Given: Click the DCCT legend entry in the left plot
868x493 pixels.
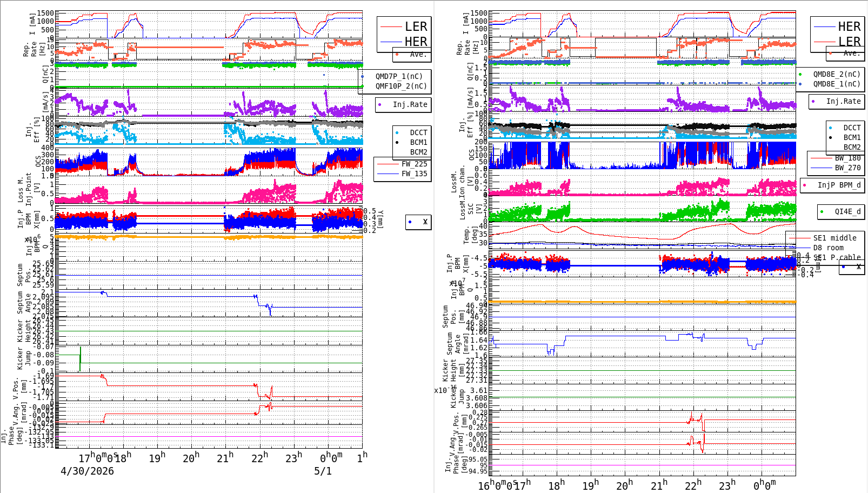Looking at the screenshot, I should coord(418,132).
